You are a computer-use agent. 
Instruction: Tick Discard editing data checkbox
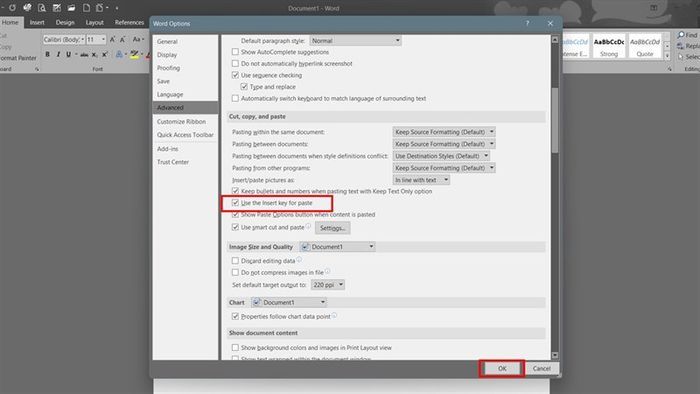[x=235, y=261]
